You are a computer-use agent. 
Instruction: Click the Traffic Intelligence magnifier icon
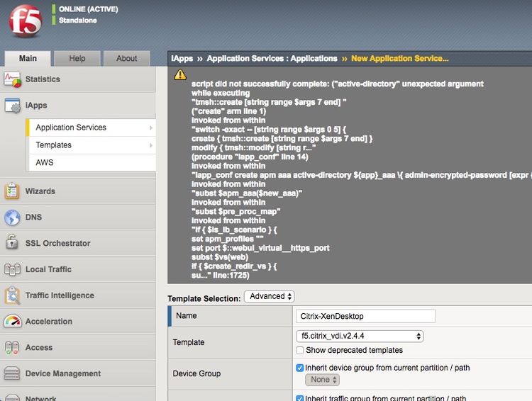point(13,295)
